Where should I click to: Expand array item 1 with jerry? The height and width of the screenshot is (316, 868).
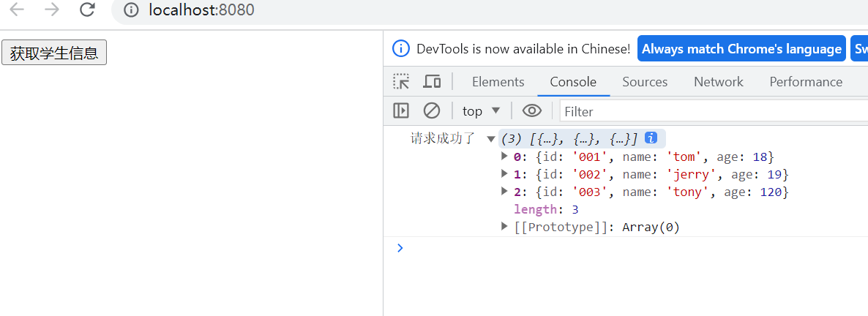pos(504,173)
